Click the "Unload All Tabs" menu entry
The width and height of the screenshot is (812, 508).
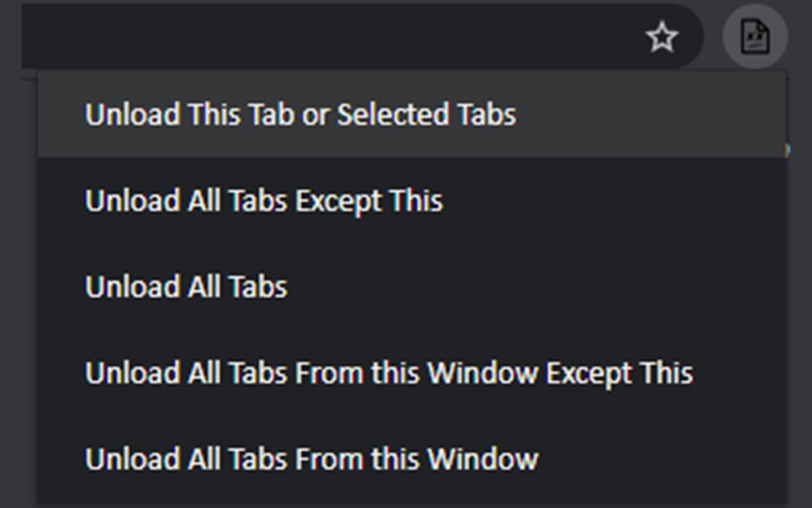tap(187, 287)
